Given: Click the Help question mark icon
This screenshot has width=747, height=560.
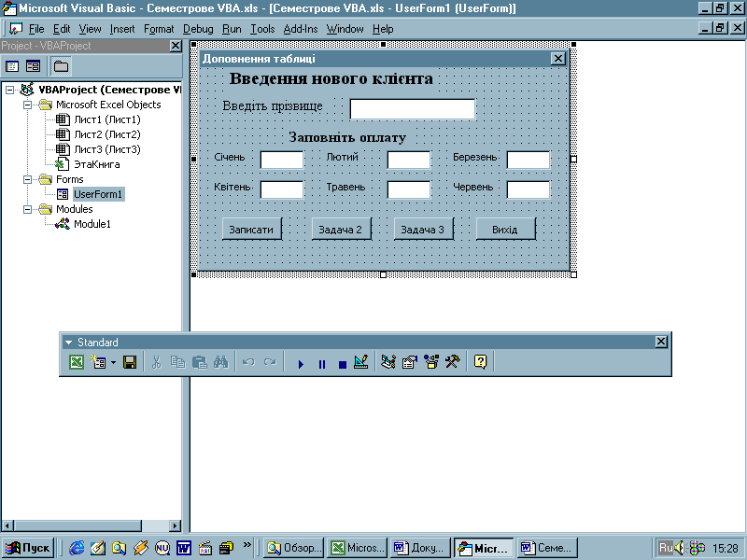Looking at the screenshot, I should coord(480,362).
